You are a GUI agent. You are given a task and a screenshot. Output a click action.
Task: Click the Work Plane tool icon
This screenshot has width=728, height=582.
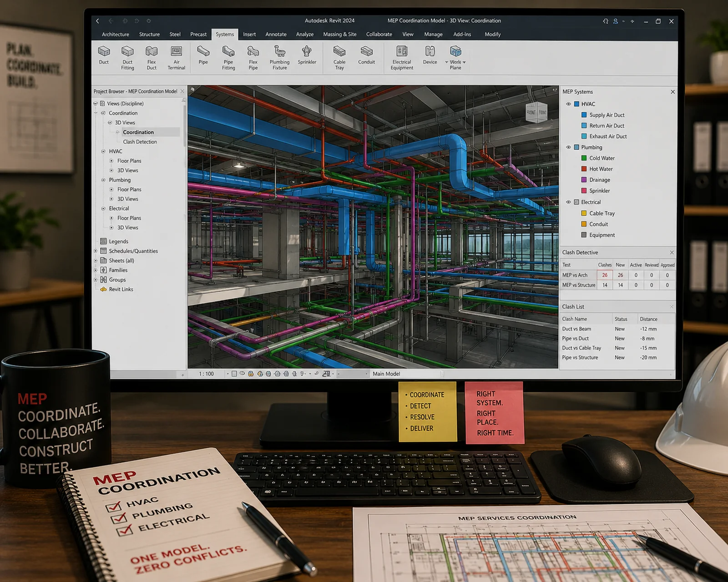[x=455, y=51]
